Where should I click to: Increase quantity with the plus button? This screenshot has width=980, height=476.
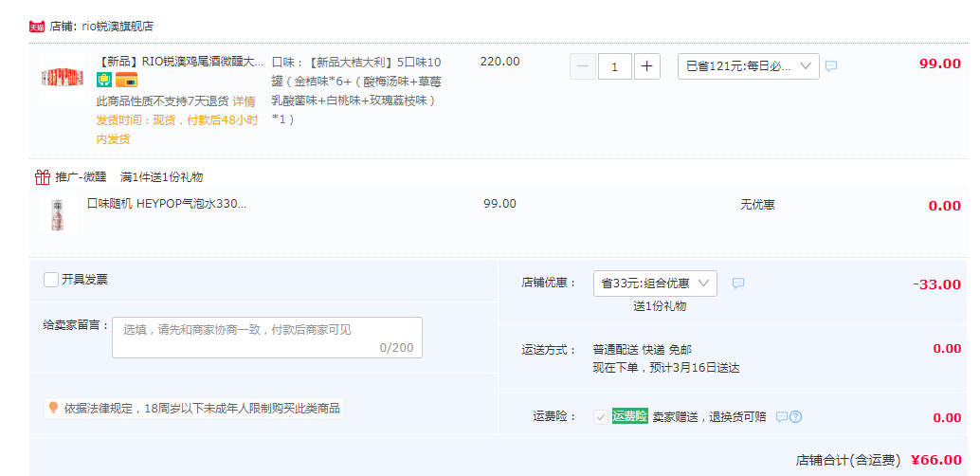click(647, 66)
